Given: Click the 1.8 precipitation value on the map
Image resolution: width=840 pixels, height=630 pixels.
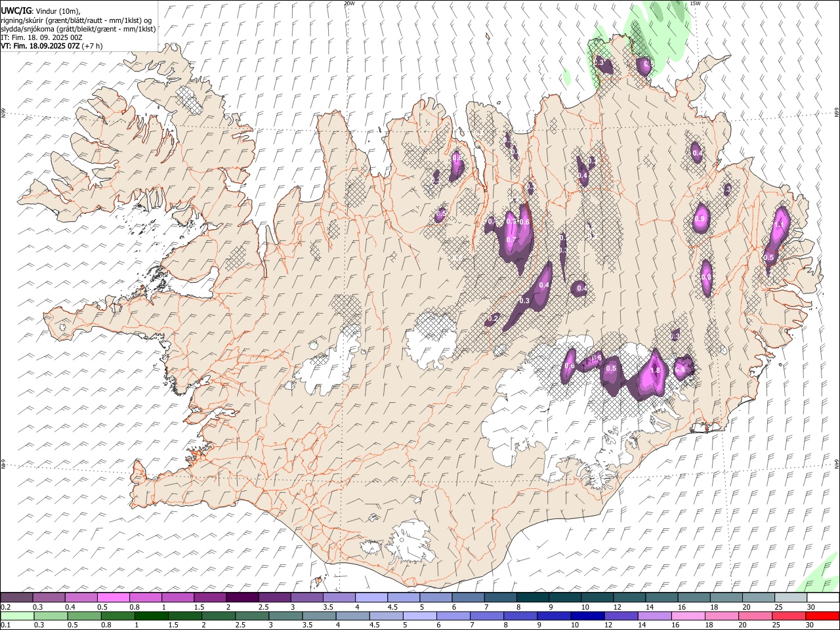Looking at the screenshot, I should (x=654, y=371).
